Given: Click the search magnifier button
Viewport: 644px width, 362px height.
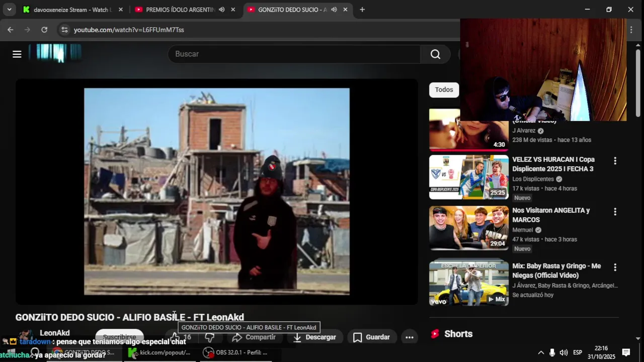Looking at the screenshot, I should pyautogui.click(x=435, y=54).
